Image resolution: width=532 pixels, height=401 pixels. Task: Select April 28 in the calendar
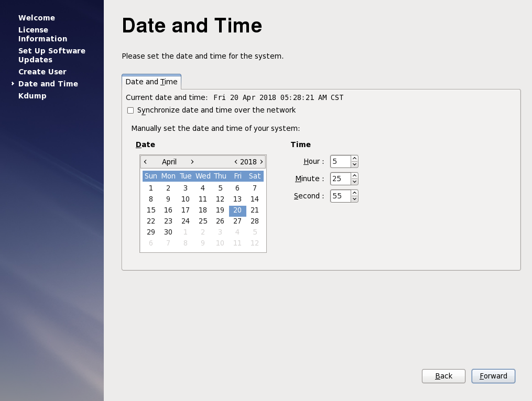tap(255, 221)
